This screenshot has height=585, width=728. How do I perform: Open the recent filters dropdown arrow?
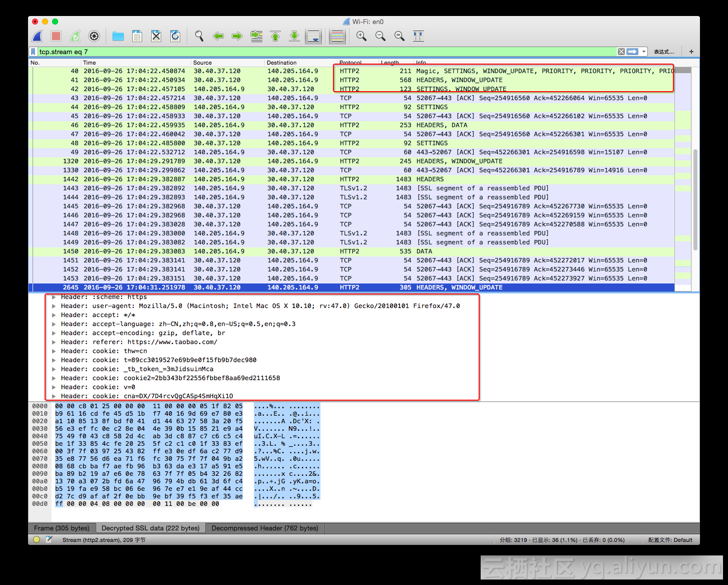[643, 52]
